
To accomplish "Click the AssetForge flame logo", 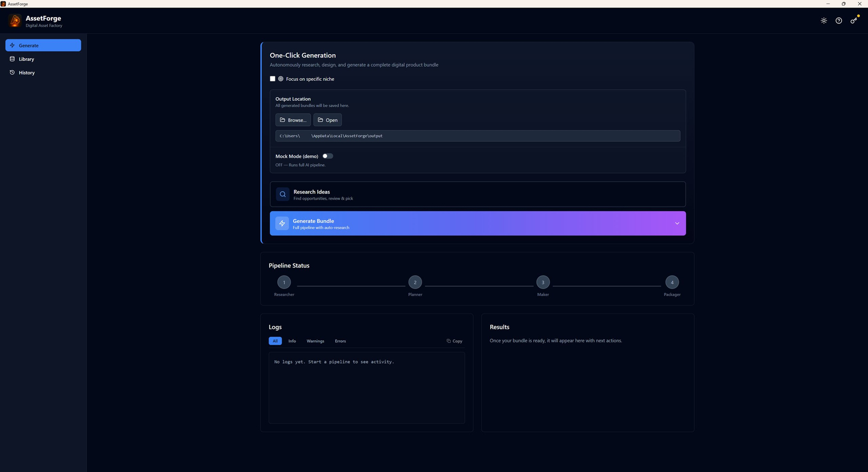I will (x=15, y=21).
